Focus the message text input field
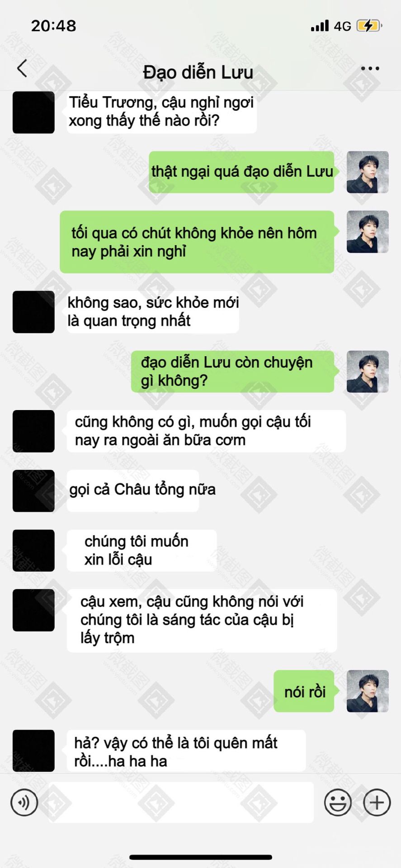The image size is (401, 868). 181,802
